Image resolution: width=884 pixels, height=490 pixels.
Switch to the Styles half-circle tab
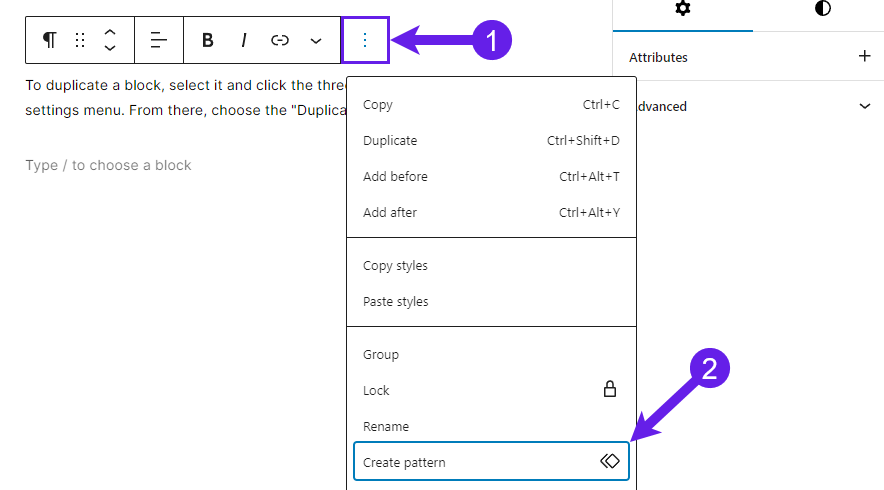pos(823,8)
